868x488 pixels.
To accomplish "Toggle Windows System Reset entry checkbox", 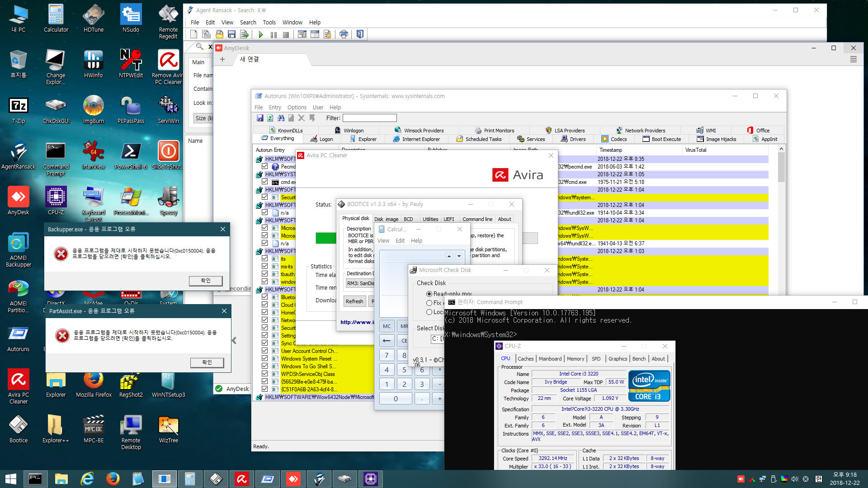I will pos(265,358).
